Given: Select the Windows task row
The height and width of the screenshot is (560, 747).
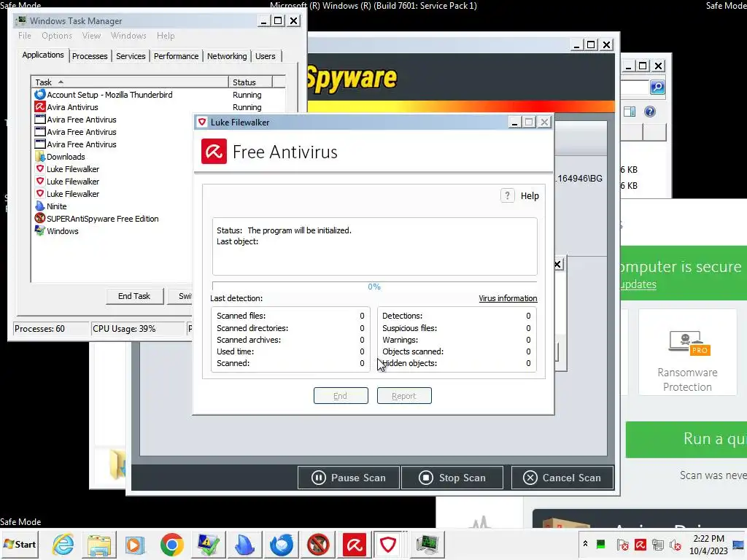Looking at the screenshot, I should tap(112, 231).
